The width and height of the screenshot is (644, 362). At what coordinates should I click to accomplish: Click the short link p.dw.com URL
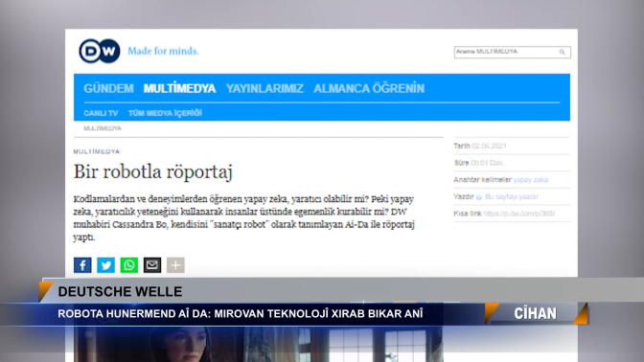(519, 214)
